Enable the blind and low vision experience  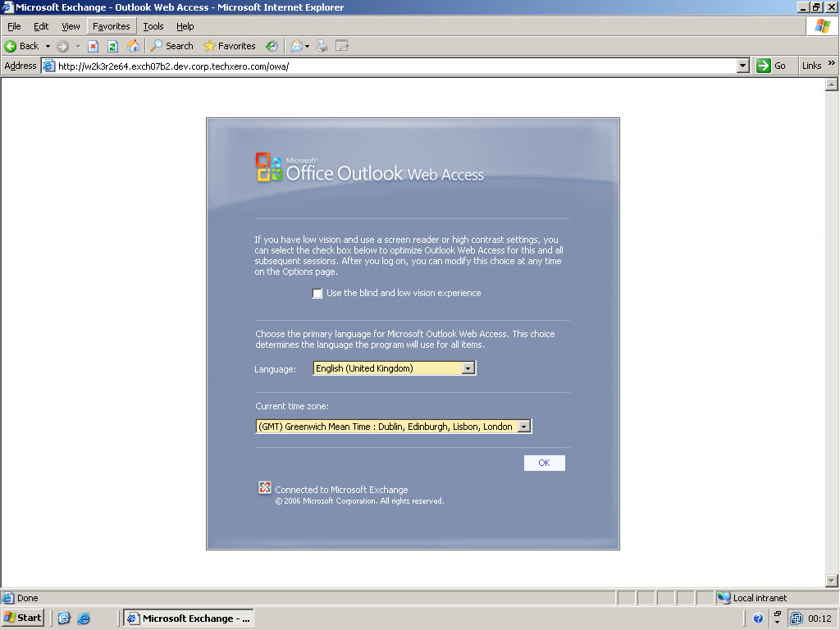[317, 294]
